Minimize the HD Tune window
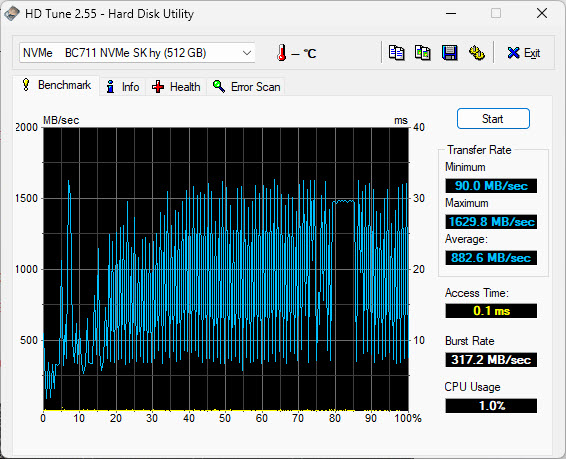Image resolution: width=566 pixels, height=459 pixels. (451, 14)
